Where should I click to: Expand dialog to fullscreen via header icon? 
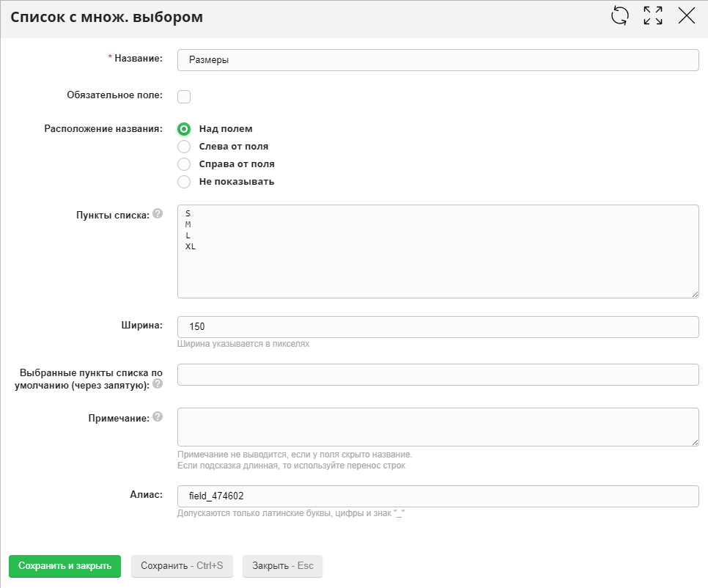point(653,16)
